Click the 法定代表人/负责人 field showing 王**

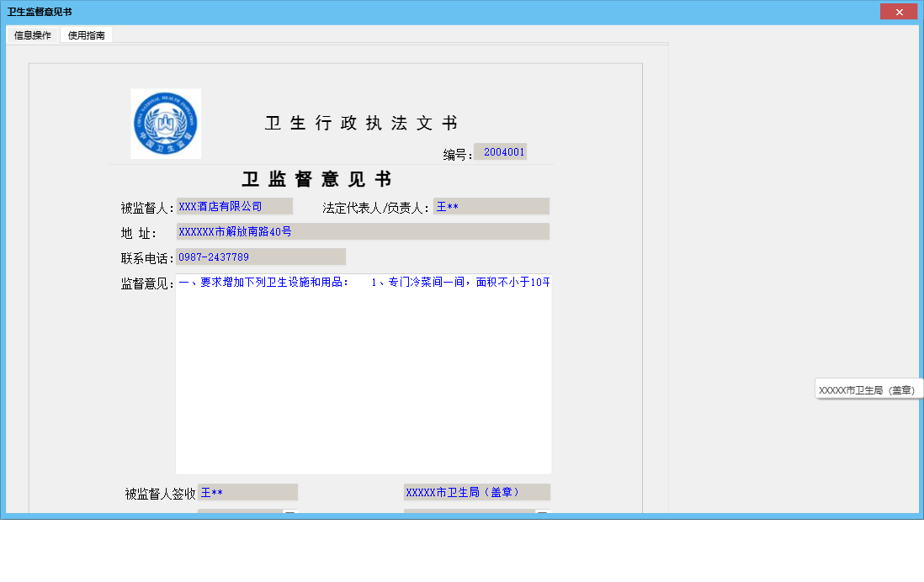(491, 205)
